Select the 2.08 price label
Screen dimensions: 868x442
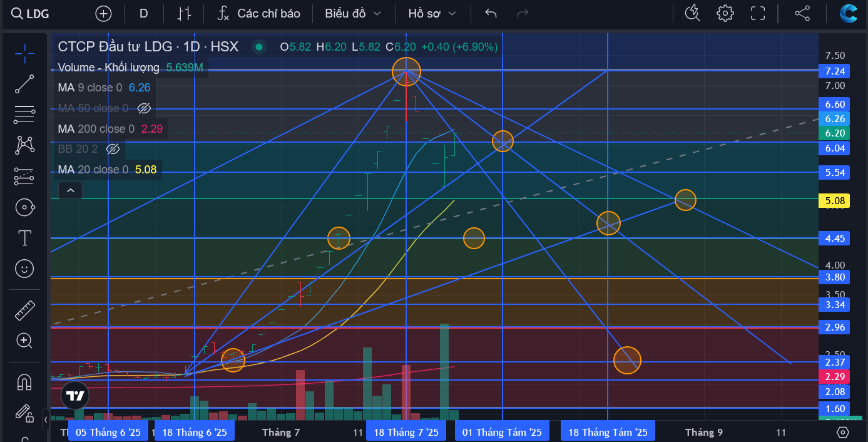(835, 391)
